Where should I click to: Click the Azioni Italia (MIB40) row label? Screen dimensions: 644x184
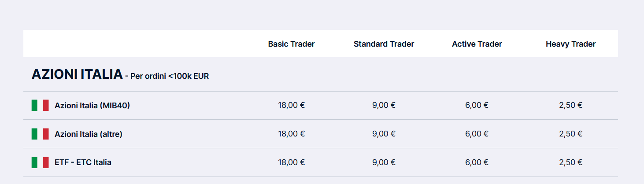click(x=92, y=106)
